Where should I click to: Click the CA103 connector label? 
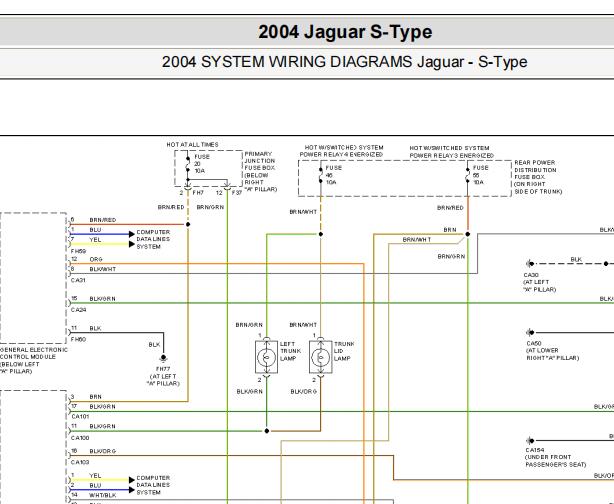(x=80, y=462)
